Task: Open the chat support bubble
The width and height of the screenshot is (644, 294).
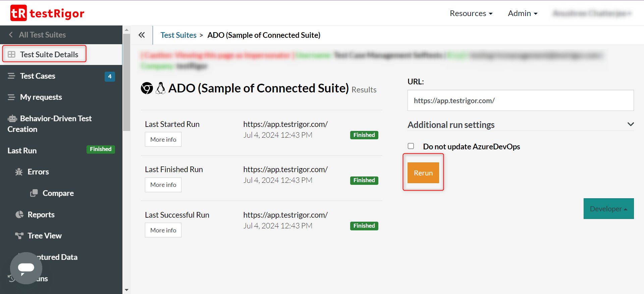Action: tap(26, 268)
